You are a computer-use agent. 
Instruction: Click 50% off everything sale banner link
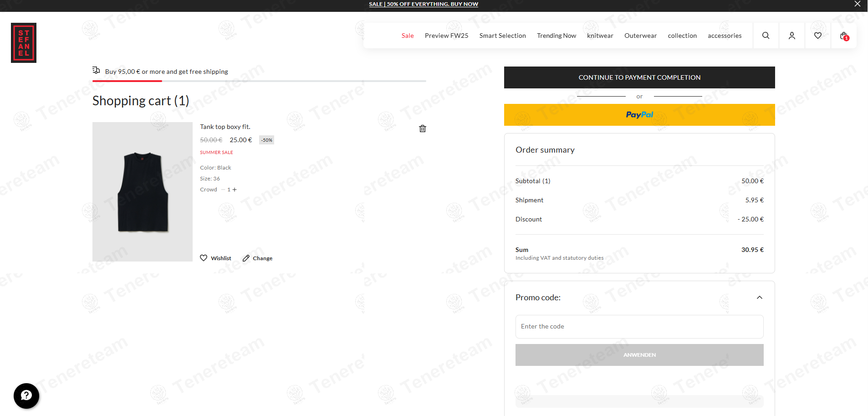point(424,4)
